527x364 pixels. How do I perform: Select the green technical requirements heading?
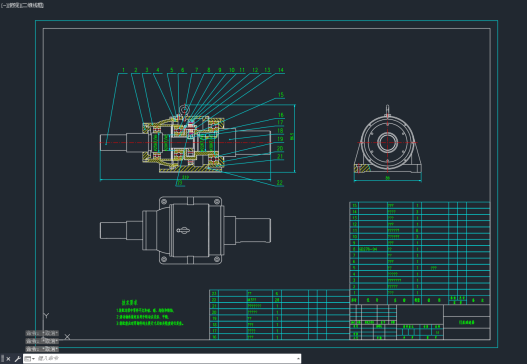(x=130, y=302)
